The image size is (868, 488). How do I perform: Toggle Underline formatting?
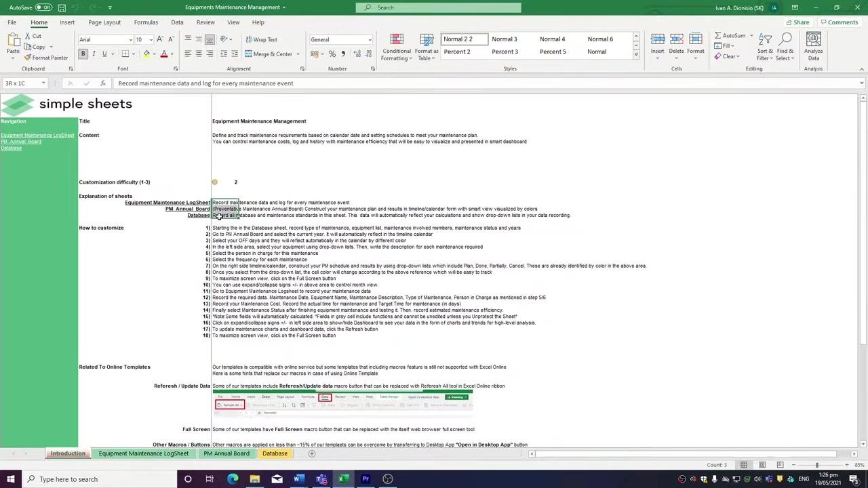[104, 54]
